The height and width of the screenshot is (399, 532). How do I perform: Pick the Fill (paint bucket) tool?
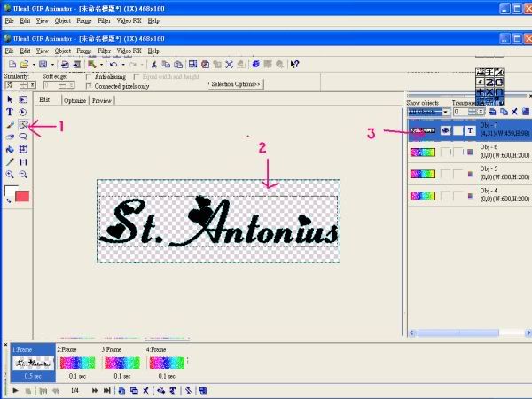[10, 150]
